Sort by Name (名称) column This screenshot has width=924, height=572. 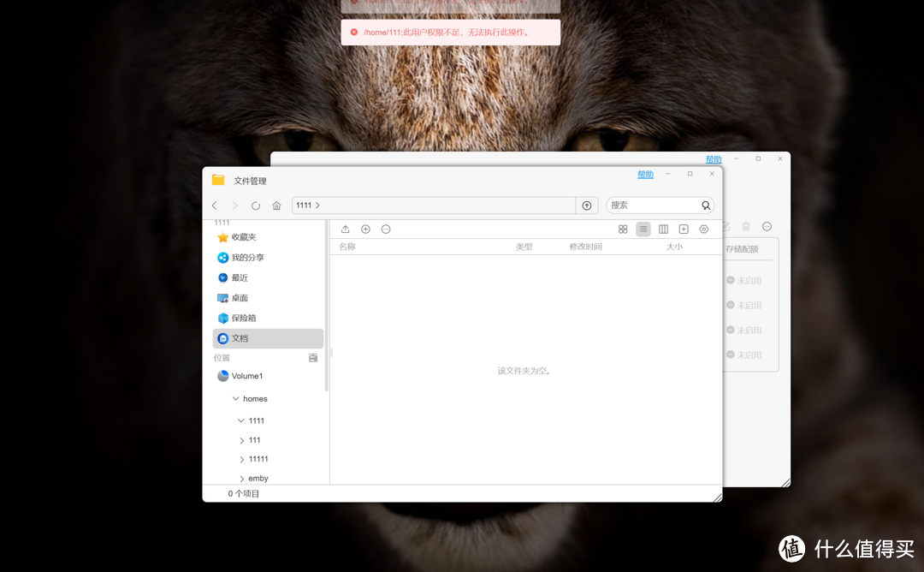[x=347, y=247]
